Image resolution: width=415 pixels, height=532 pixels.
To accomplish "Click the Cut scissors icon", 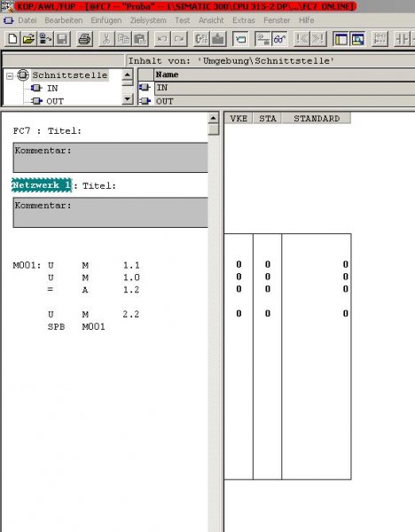I will coord(106,39).
